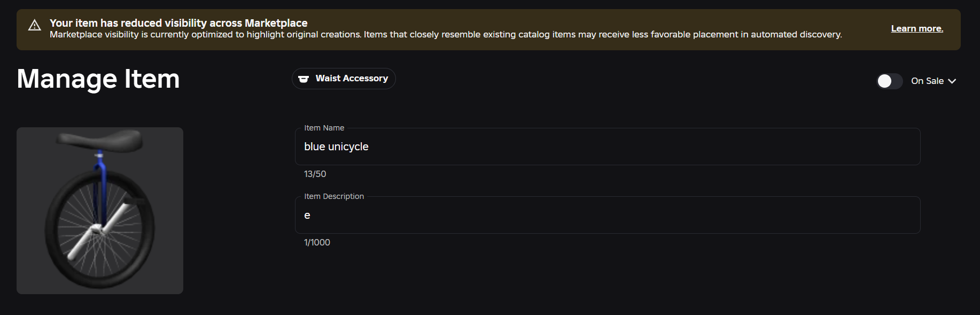The image size is (980, 315).
Task: Click the unicycle's black seat in preview
Action: click(x=100, y=140)
